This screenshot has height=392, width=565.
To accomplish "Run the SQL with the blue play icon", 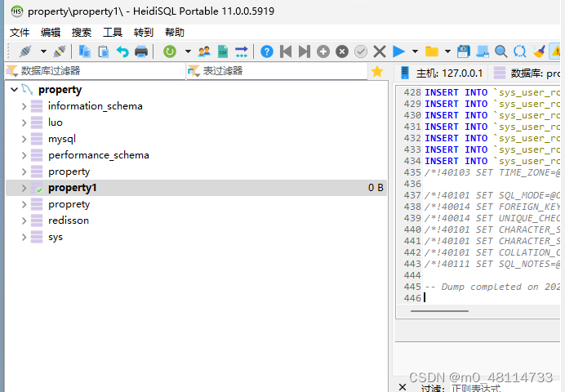I will [x=398, y=51].
